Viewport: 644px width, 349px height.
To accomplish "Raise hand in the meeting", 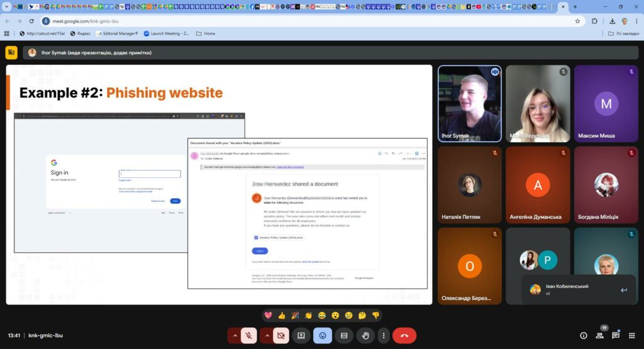I will coord(365,336).
